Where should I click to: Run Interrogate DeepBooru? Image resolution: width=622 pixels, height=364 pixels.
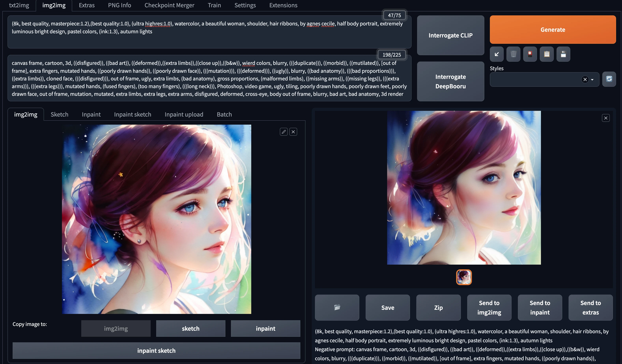[450, 81]
